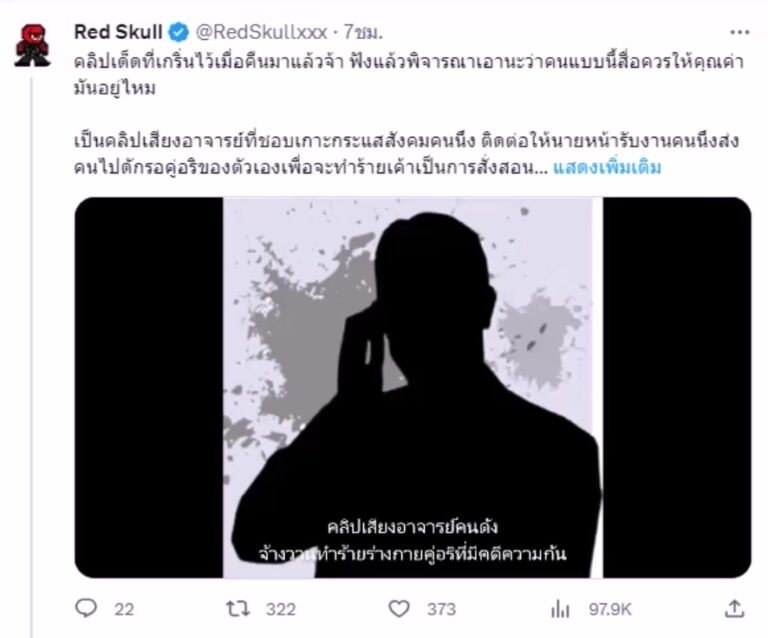Image resolution: width=768 pixels, height=638 pixels.
Task: Click the blue verified badge
Action: (x=179, y=32)
